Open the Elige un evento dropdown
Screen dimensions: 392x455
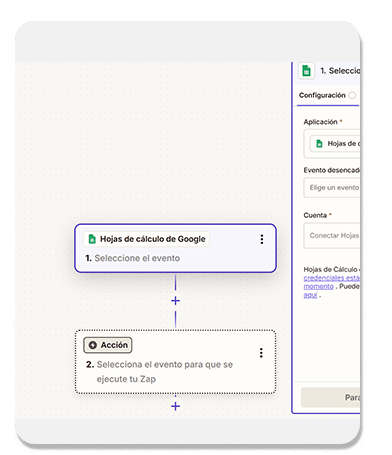(332, 188)
